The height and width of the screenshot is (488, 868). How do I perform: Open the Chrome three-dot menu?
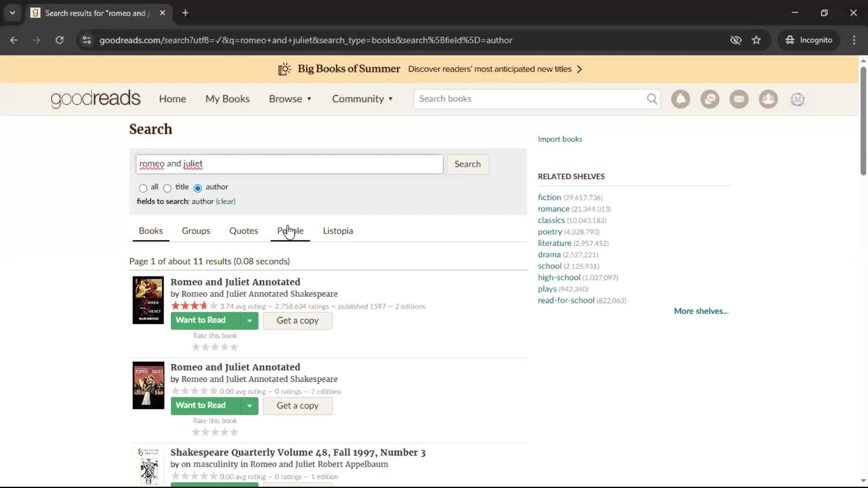(854, 40)
